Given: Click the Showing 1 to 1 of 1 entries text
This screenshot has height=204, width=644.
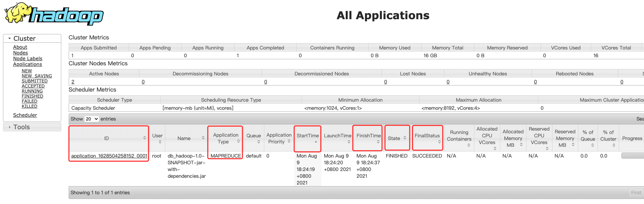Looking at the screenshot, I should 100,193.
